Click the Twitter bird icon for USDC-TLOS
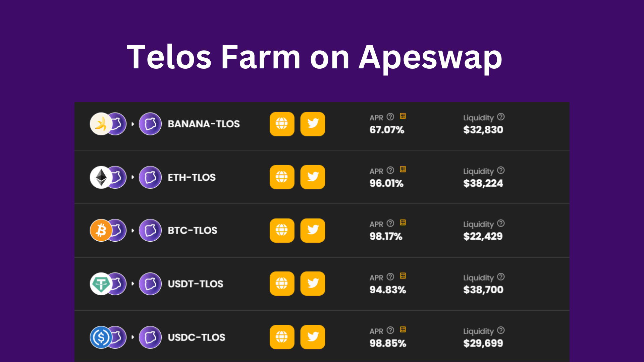The height and width of the screenshot is (362, 644). pos(313,337)
